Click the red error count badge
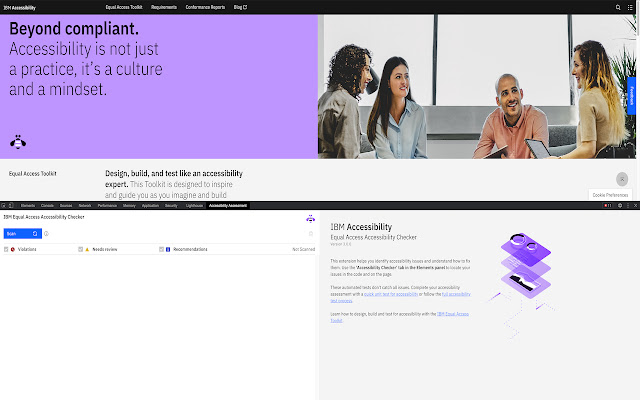The height and width of the screenshot is (400, 640). pos(608,205)
